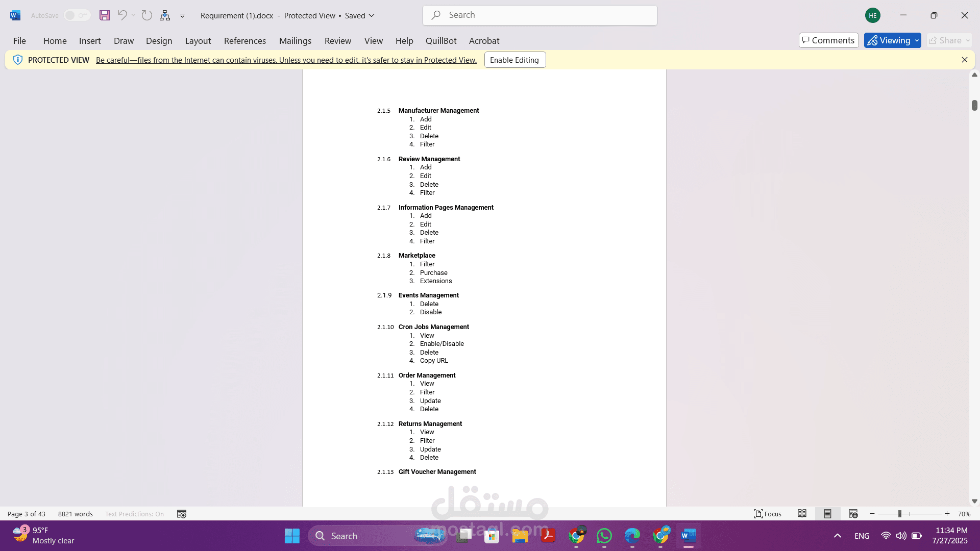The width and height of the screenshot is (980, 551).
Task: Toggle Text Predictions in the status bar
Action: [x=134, y=514]
